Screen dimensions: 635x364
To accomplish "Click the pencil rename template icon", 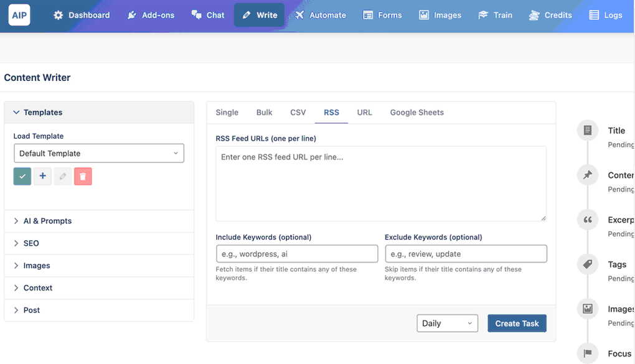I will 62,176.
